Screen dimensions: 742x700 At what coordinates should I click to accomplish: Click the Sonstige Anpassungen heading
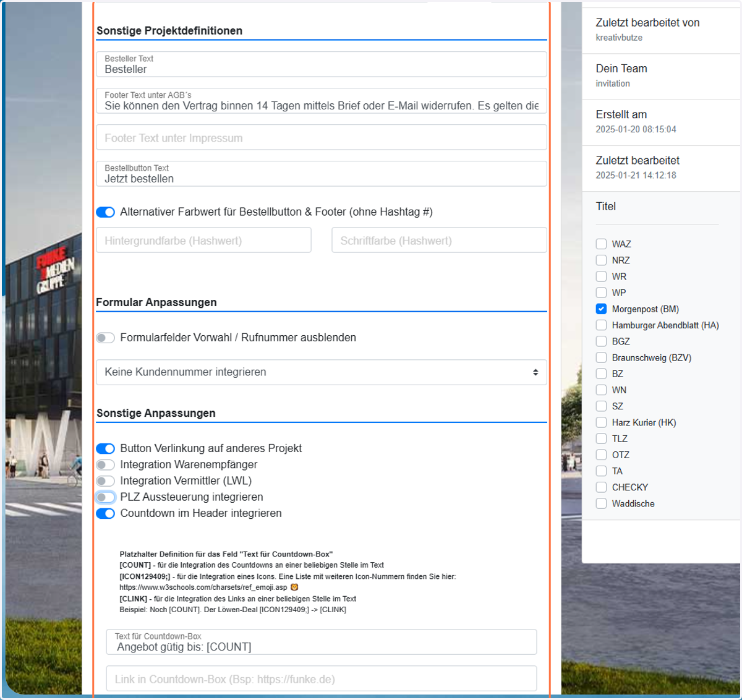pyautogui.click(x=156, y=413)
